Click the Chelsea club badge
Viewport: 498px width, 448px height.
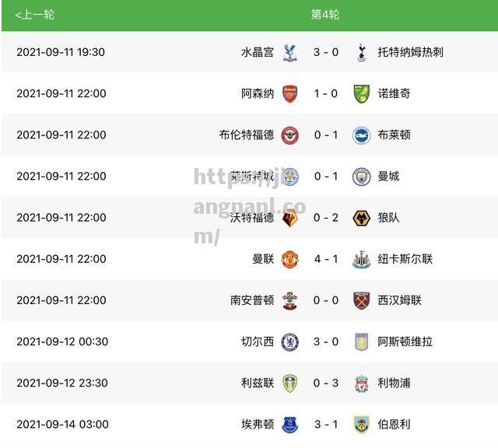click(x=289, y=342)
